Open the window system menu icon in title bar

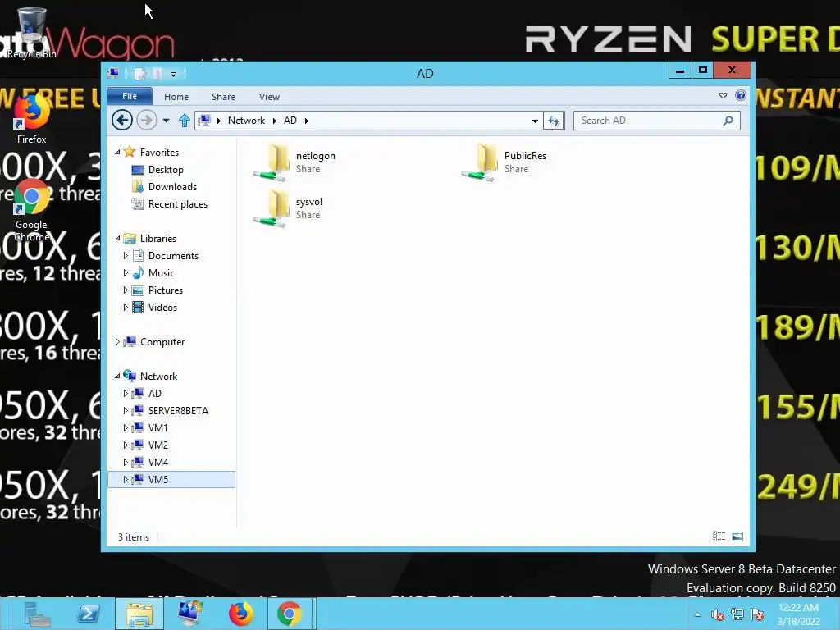pos(113,73)
